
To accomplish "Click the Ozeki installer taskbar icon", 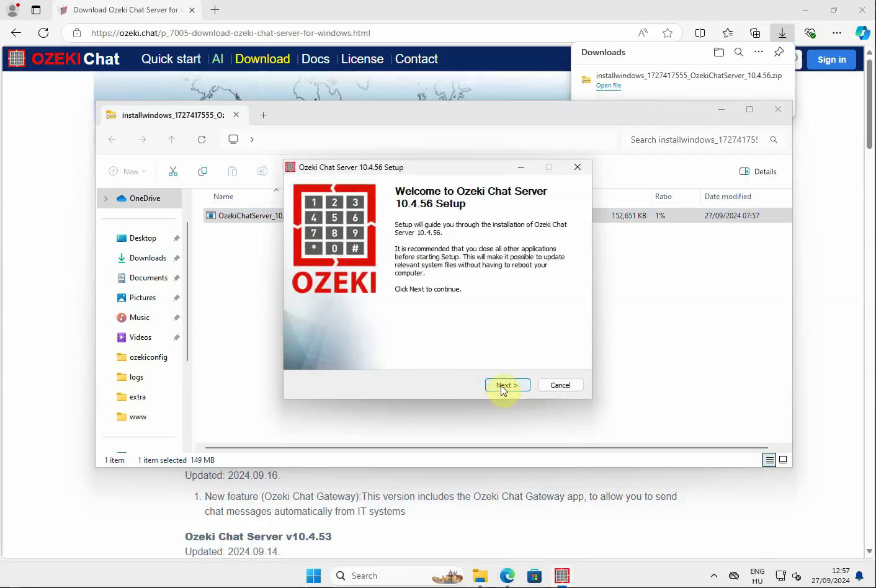I will pos(562,576).
